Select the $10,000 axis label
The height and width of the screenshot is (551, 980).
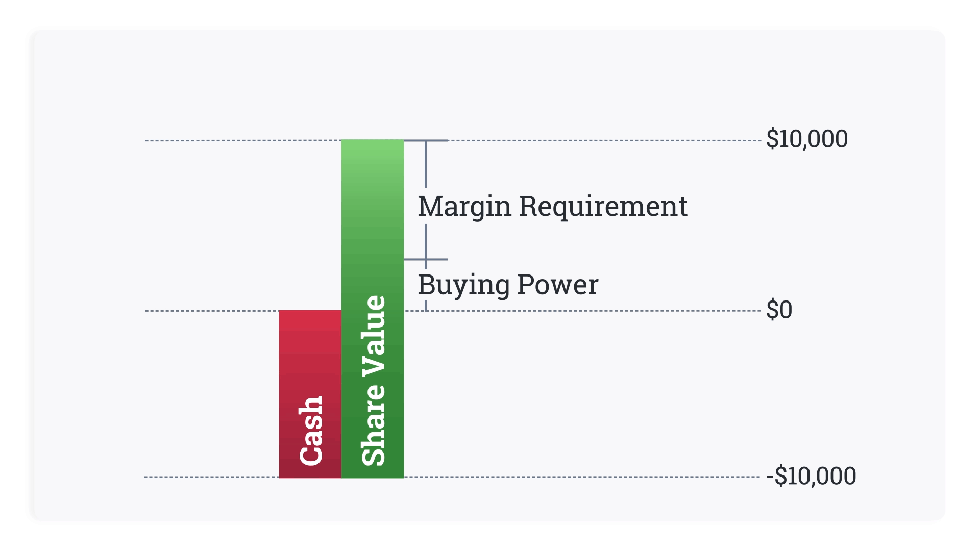pos(806,139)
